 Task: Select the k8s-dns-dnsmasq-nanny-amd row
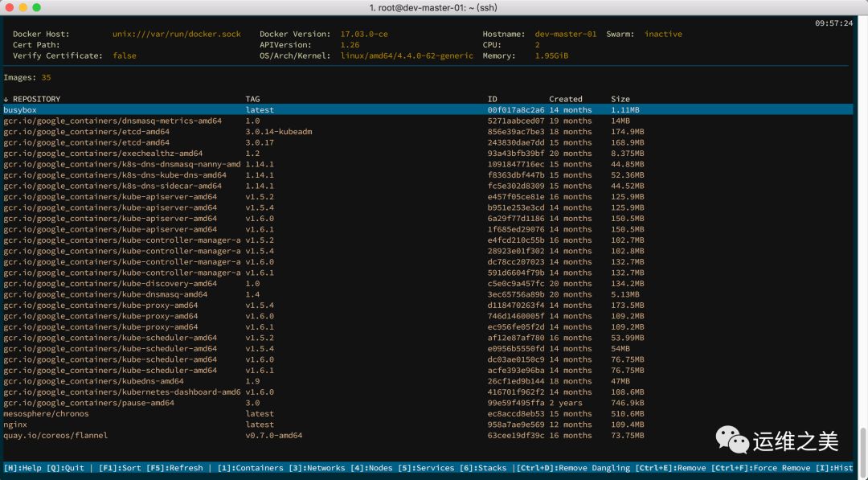coord(428,164)
